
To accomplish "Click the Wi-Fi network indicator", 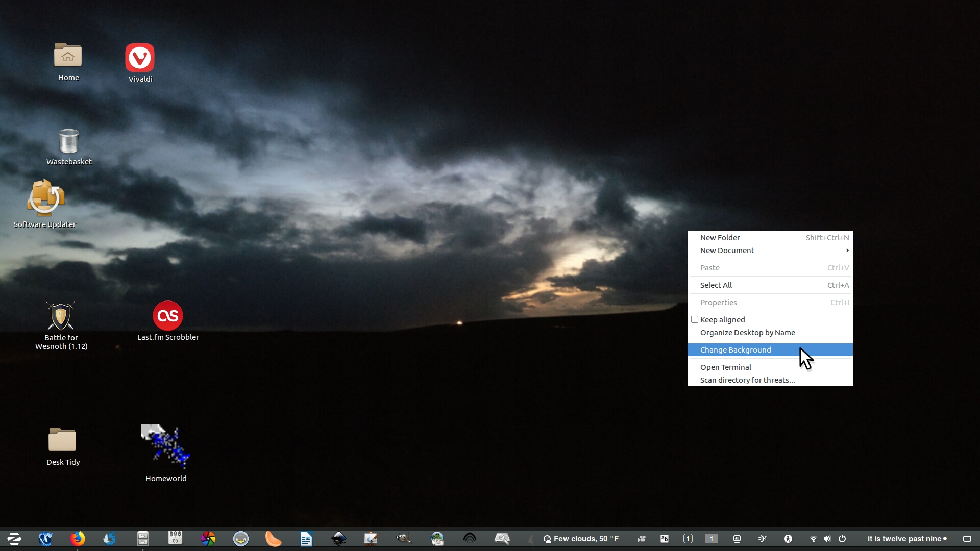I will click(x=814, y=539).
